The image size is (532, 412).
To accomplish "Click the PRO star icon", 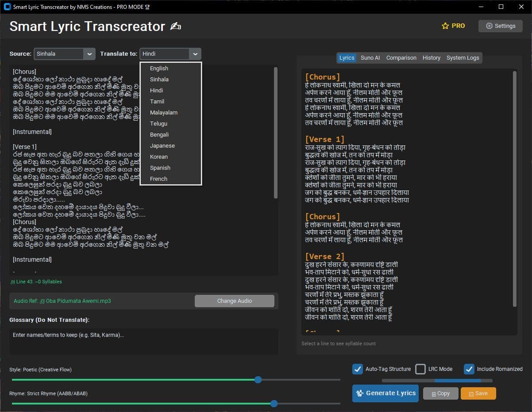I will pos(445,26).
